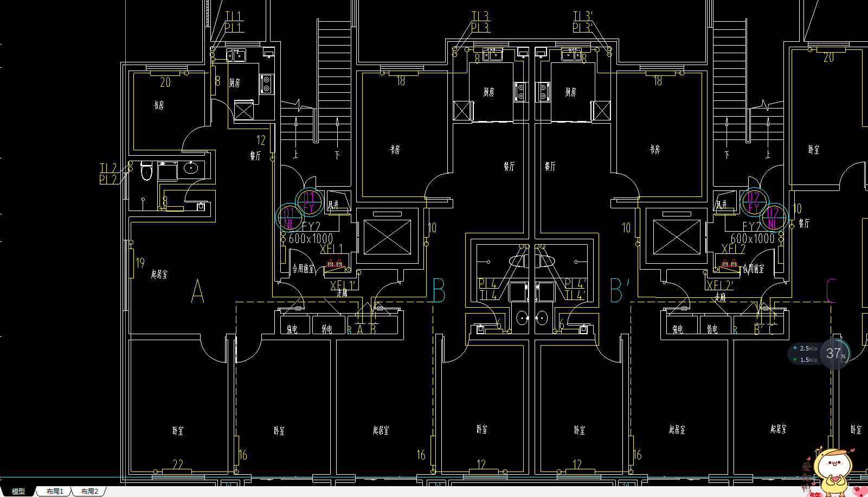Screen dimensions: 868x497
Task: Select the toilet symbol beside PL2
Action: pos(146,170)
